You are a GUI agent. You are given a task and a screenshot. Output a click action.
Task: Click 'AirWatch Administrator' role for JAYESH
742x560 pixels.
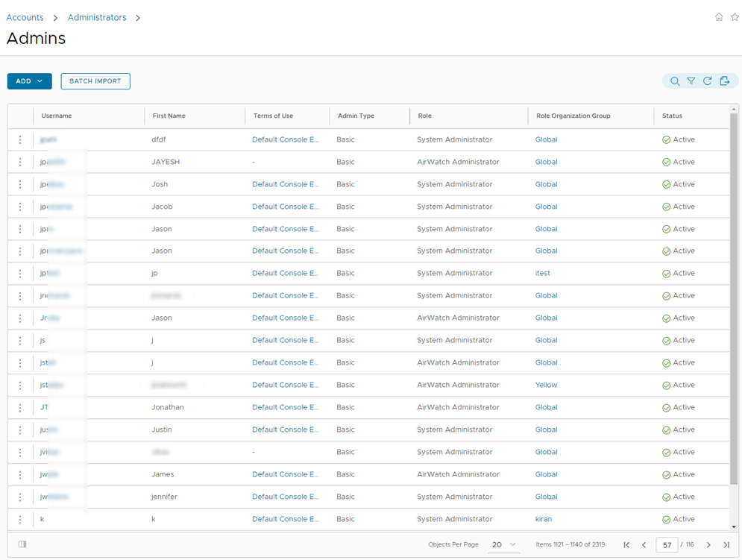coord(458,162)
